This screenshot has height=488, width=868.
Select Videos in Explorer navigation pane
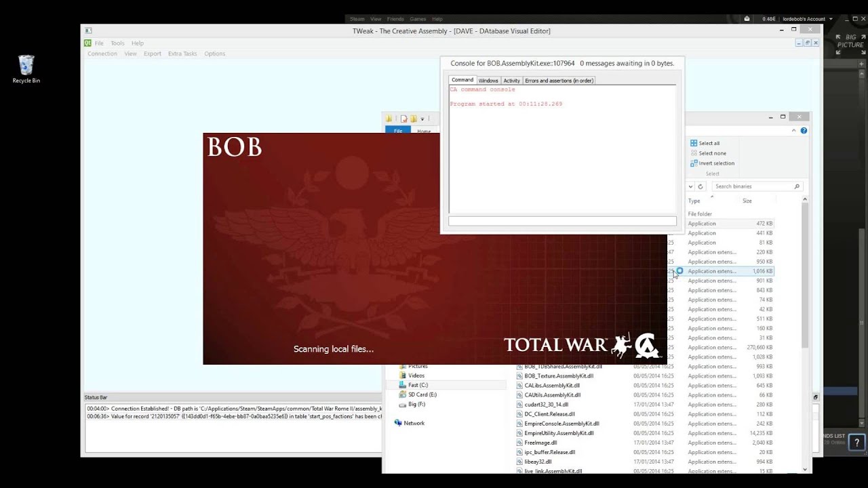416,375
